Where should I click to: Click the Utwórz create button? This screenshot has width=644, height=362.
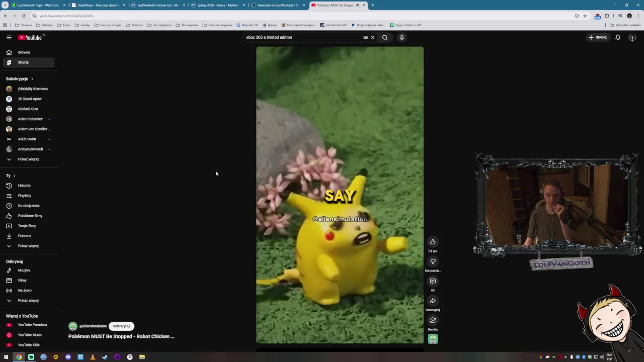coord(598,37)
